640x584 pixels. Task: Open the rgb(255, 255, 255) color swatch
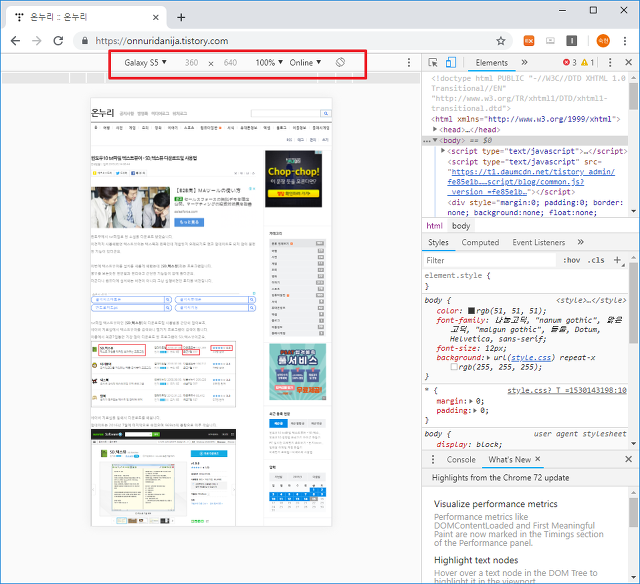(454, 367)
